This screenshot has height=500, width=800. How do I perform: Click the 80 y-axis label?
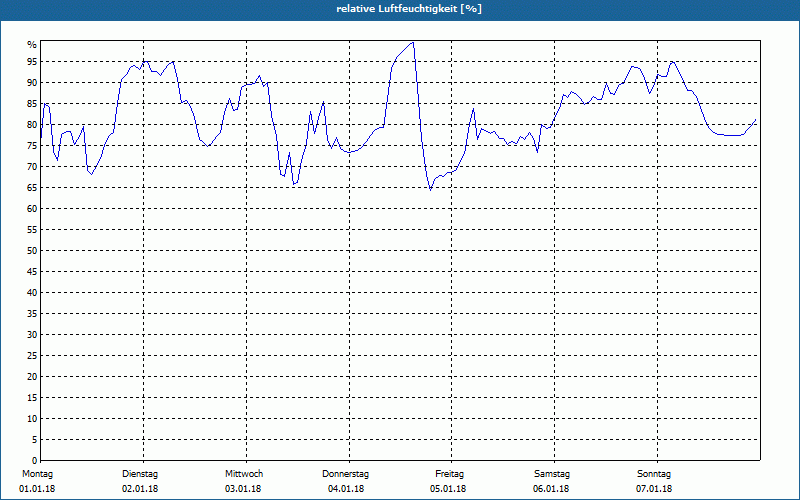(x=32, y=124)
